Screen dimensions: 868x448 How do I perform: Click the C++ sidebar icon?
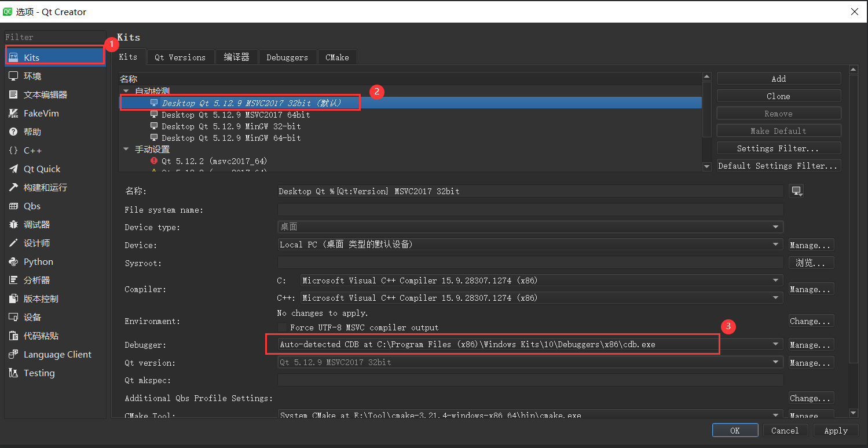(x=32, y=150)
